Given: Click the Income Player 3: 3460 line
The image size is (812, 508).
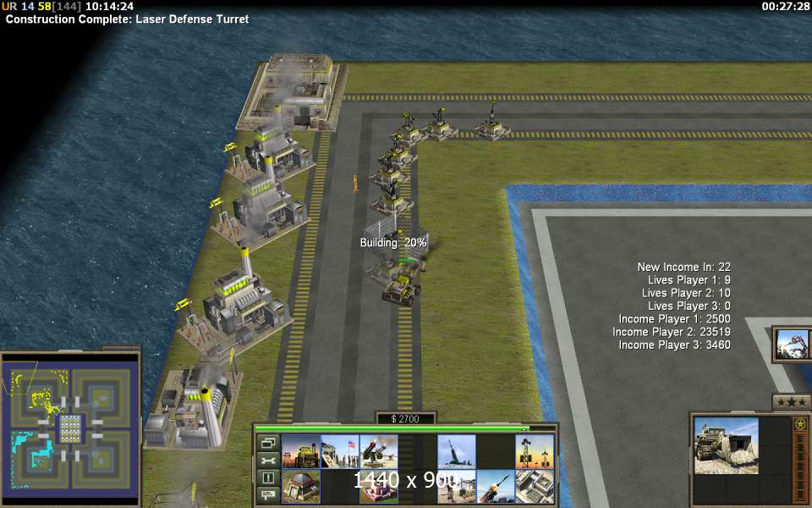Looking at the screenshot, I should point(675,345).
